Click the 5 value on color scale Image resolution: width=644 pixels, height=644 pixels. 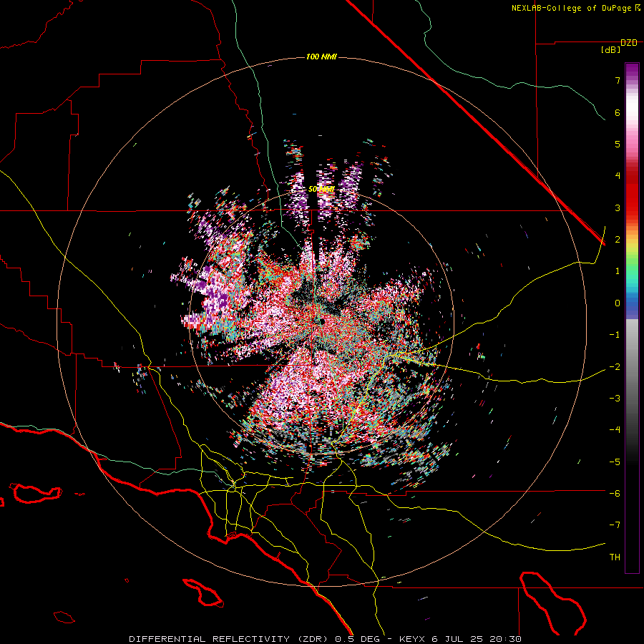point(618,144)
